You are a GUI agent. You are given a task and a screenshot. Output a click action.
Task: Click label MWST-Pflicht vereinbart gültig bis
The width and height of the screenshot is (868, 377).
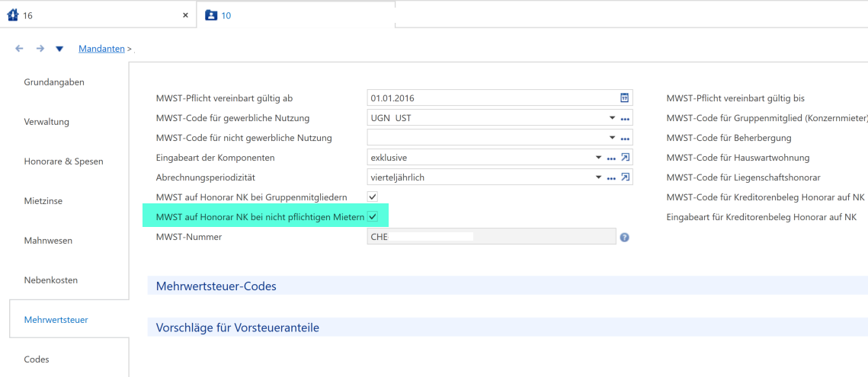click(735, 98)
